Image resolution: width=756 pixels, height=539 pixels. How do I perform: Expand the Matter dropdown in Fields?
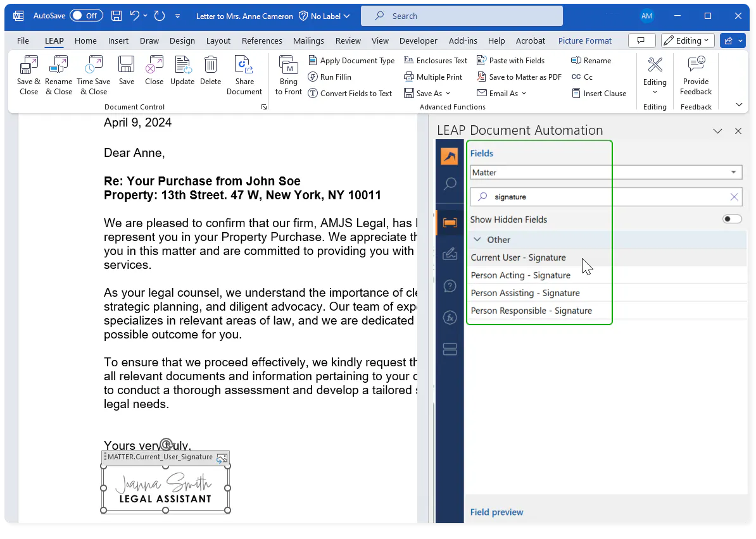click(x=733, y=173)
